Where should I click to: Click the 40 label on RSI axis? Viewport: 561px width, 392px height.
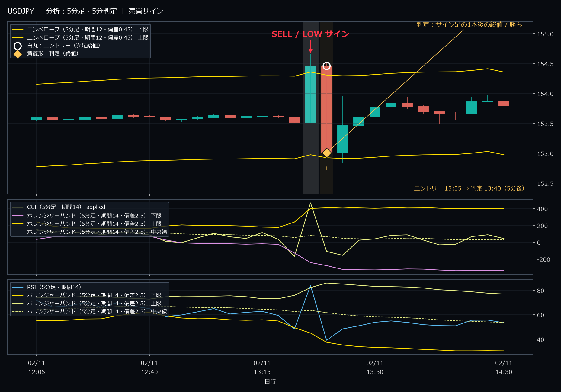point(540,340)
